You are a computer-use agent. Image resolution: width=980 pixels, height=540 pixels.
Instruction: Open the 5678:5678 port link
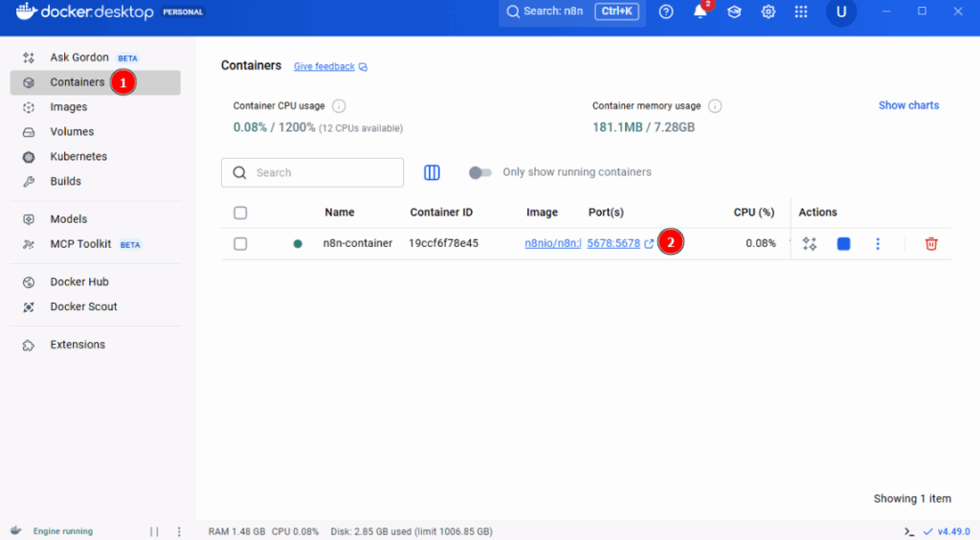[613, 243]
